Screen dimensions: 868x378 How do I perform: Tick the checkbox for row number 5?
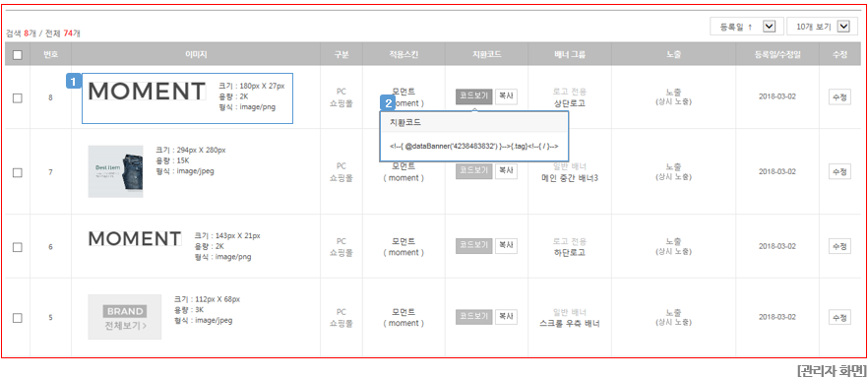click(x=17, y=318)
